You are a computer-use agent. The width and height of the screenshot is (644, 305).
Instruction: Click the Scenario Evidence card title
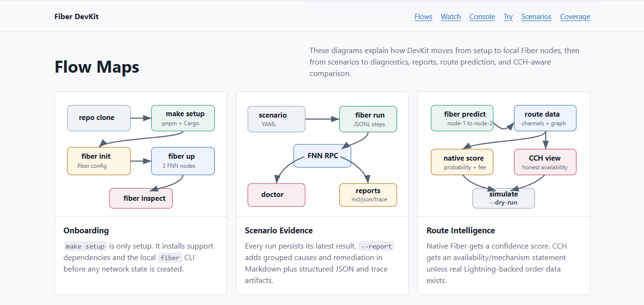click(279, 230)
